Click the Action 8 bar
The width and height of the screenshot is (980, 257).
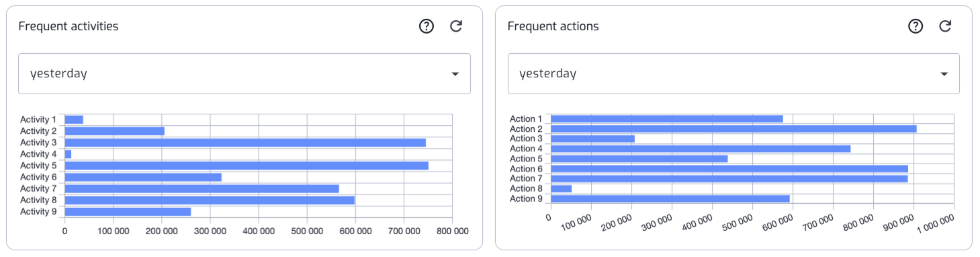[x=561, y=188]
